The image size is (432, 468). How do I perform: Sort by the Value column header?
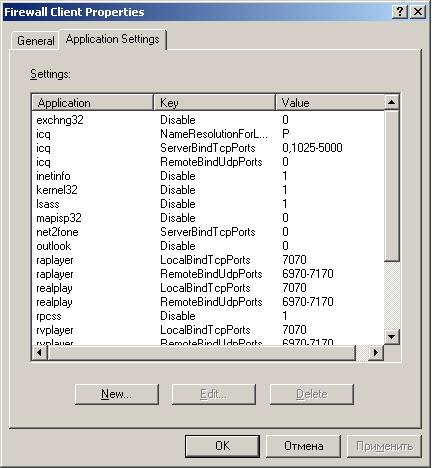(330, 103)
